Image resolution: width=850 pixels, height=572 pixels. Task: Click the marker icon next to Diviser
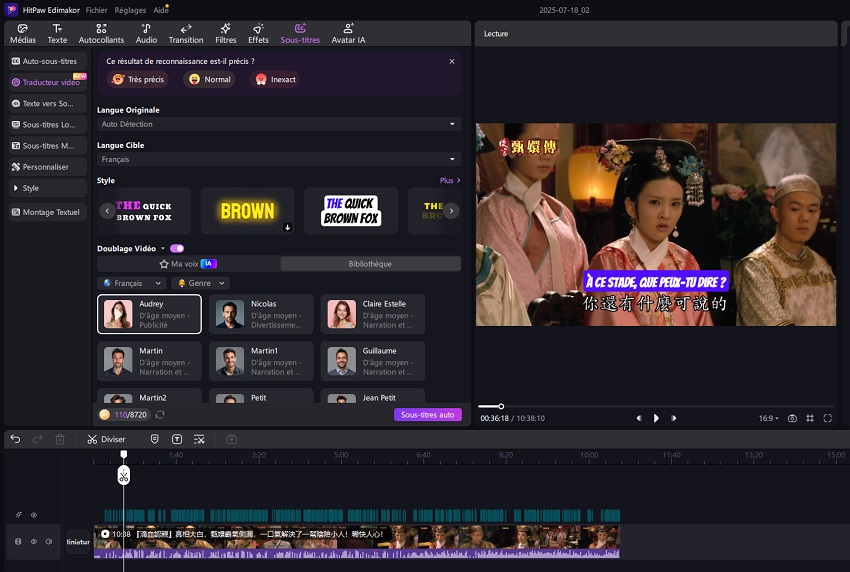154,439
